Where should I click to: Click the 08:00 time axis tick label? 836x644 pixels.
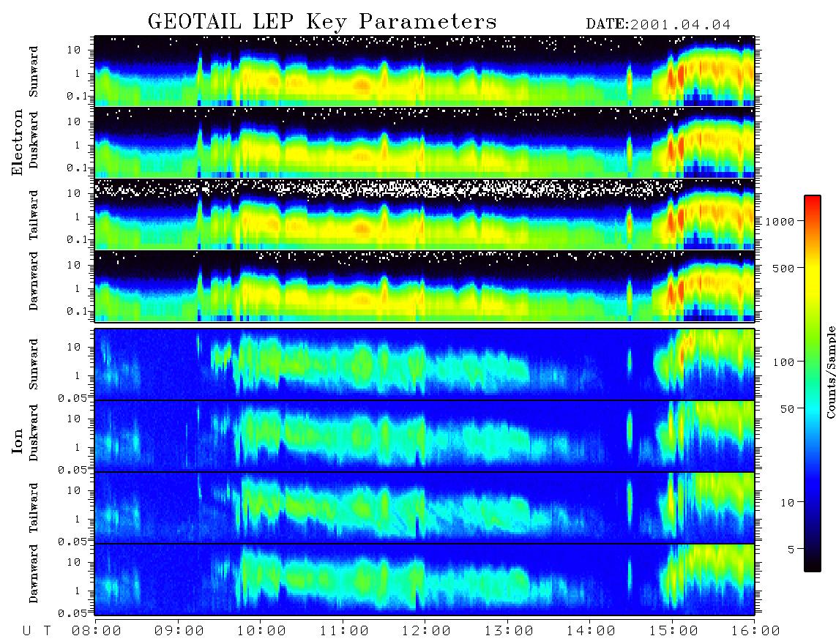[97, 631]
